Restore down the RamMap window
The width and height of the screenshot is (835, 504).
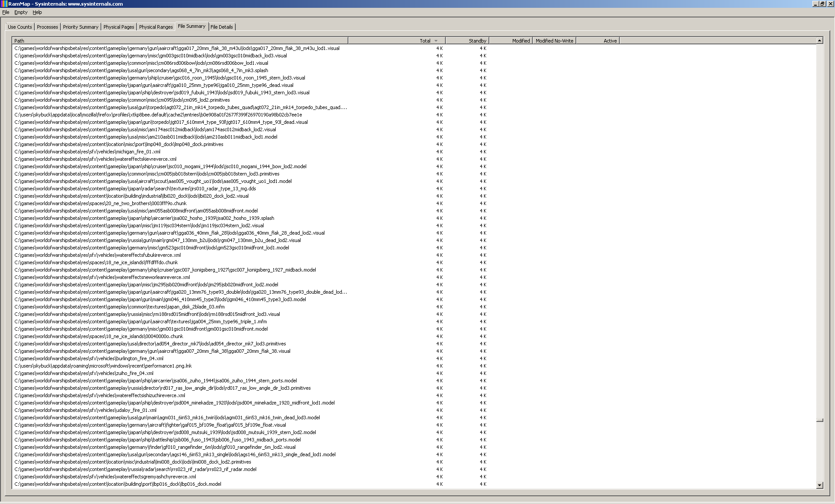point(822,3)
